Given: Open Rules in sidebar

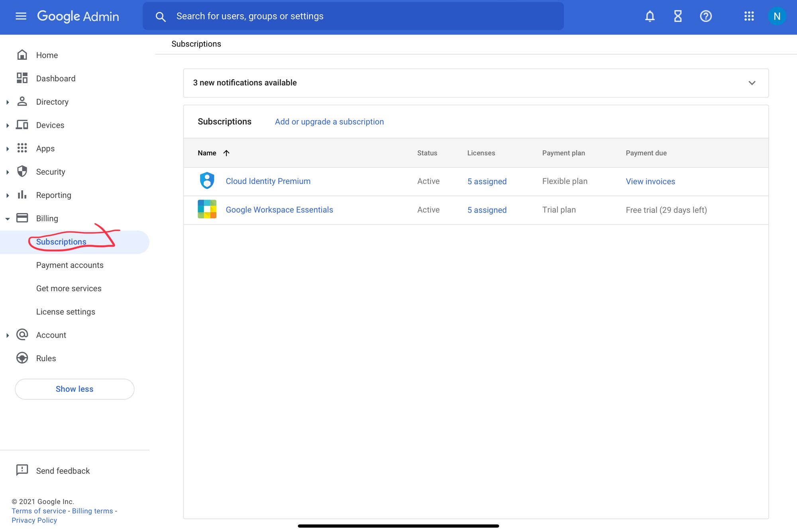Looking at the screenshot, I should point(46,358).
